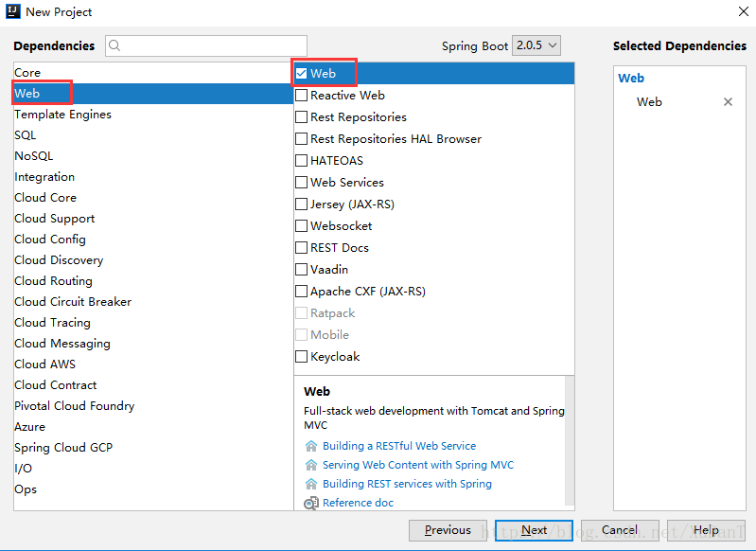This screenshot has height=551, width=756.
Task: Click the home icon beside Building REST services
Action: 311,484
